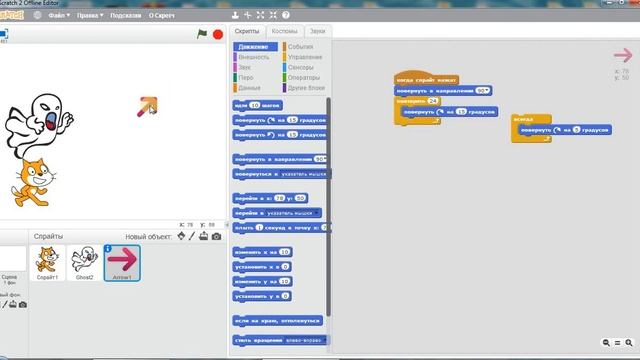Click value in 'установить x в' block
640x360 pixels.
[285, 267]
